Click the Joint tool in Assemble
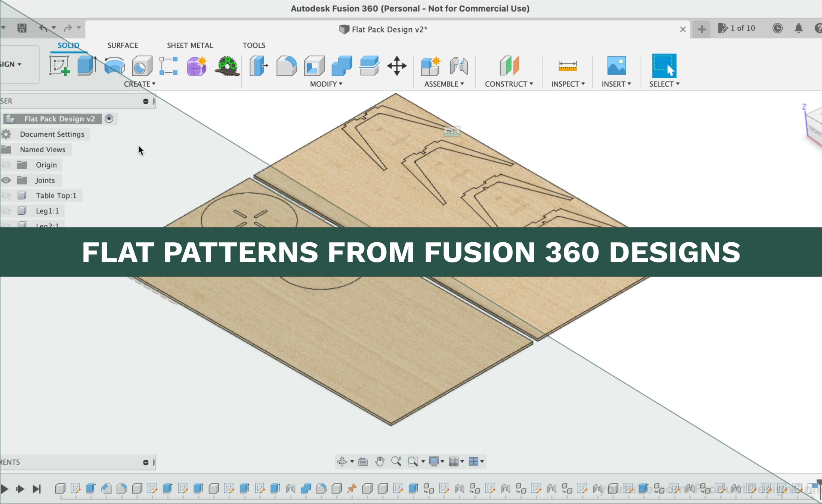The width and height of the screenshot is (822, 504). [x=459, y=66]
